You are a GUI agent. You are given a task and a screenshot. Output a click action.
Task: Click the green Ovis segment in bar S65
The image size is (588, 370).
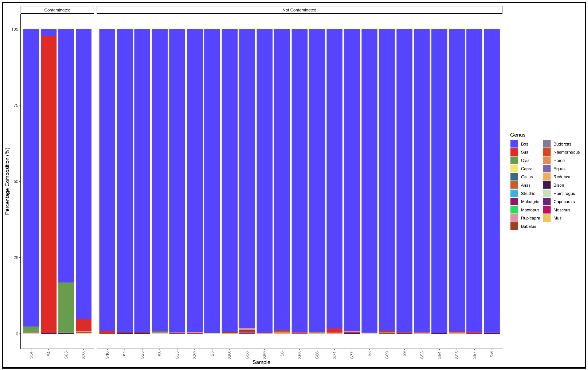click(x=66, y=307)
